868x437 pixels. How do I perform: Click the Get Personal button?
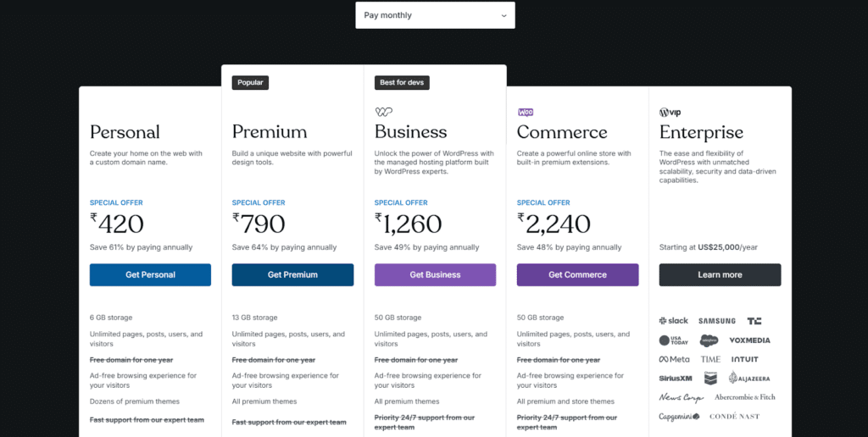coord(150,275)
